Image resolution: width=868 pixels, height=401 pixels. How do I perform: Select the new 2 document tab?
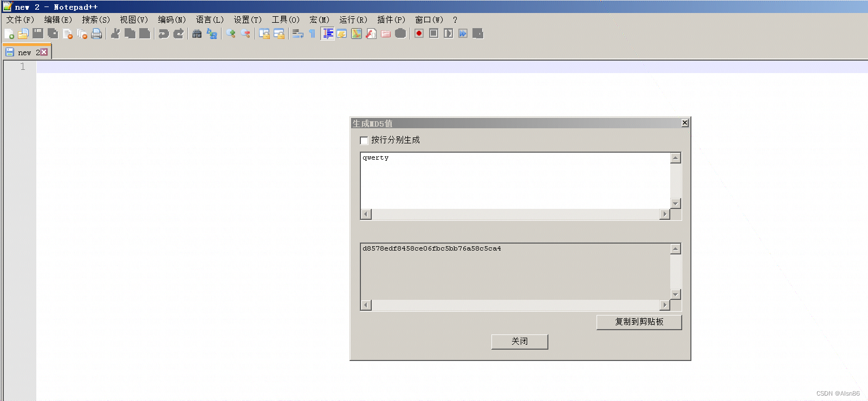[26, 52]
